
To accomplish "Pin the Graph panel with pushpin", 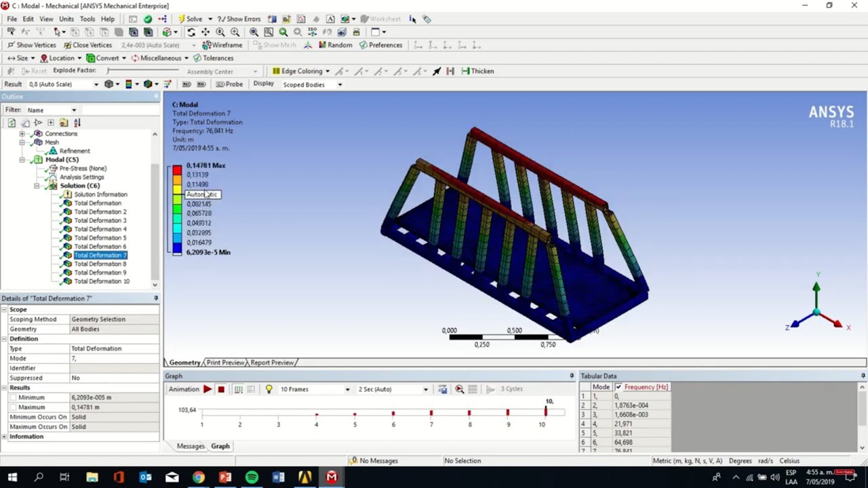I will tap(571, 375).
